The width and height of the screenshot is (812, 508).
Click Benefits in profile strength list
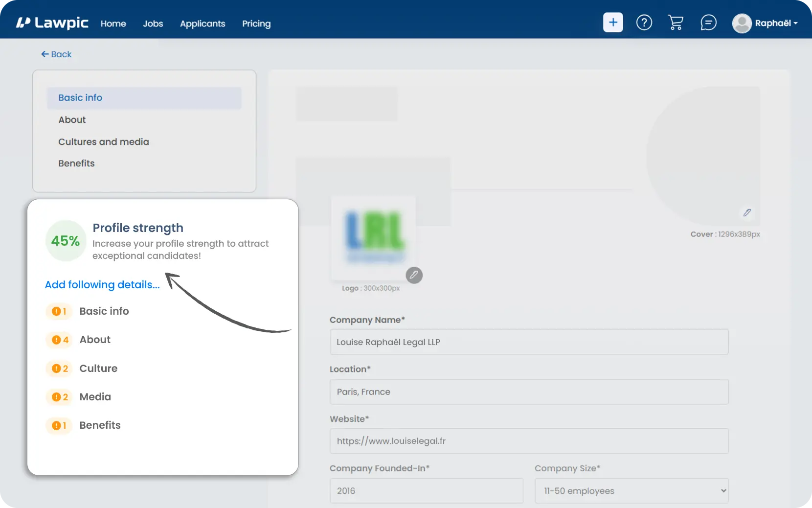click(x=100, y=425)
